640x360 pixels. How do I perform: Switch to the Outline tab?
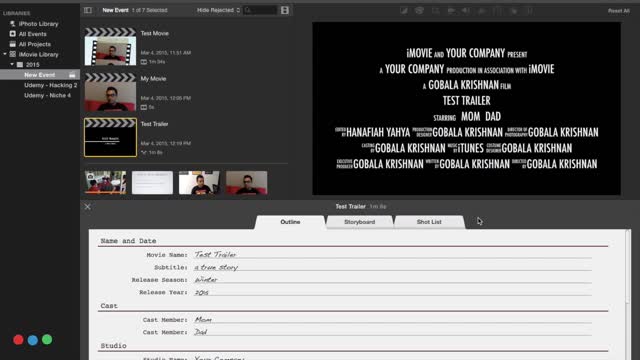tap(290, 222)
